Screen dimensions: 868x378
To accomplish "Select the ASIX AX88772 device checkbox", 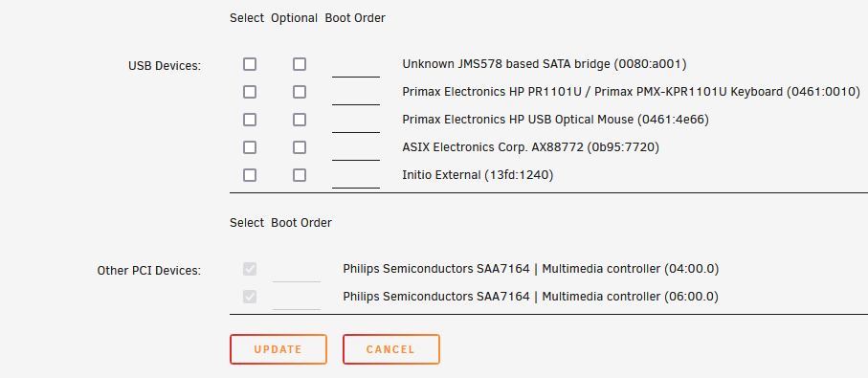I will click(x=250, y=147).
